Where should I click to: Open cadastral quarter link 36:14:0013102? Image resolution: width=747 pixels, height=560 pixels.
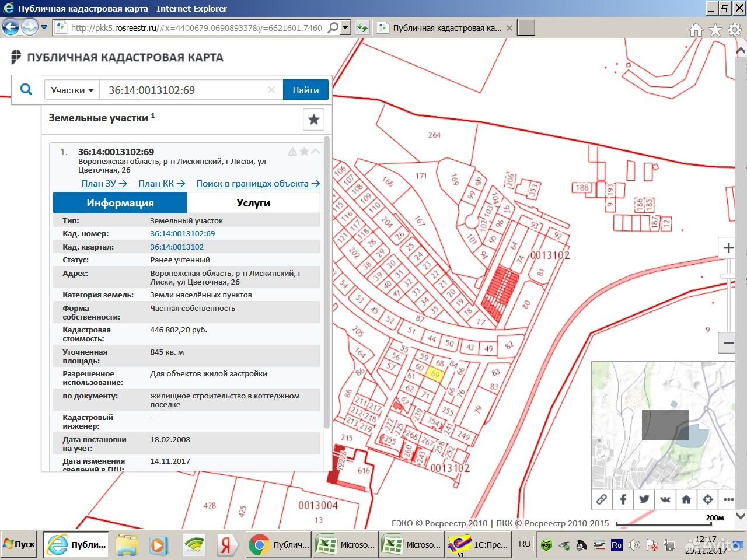pyautogui.click(x=177, y=247)
